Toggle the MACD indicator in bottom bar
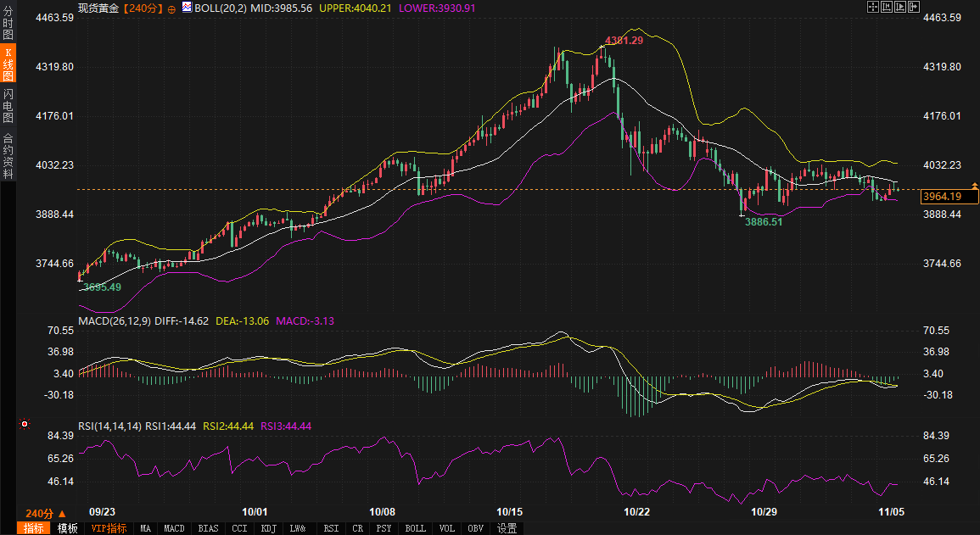 [174, 528]
